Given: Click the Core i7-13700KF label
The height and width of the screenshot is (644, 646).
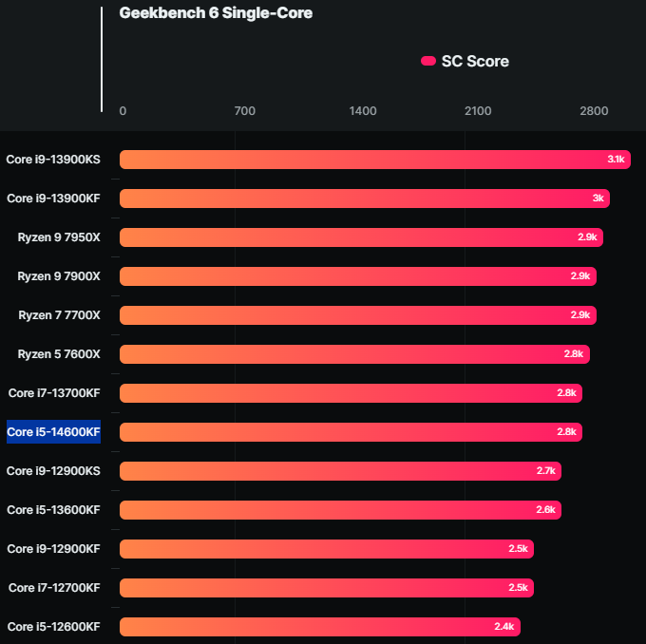Looking at the screenshot, I should (54, 393).
